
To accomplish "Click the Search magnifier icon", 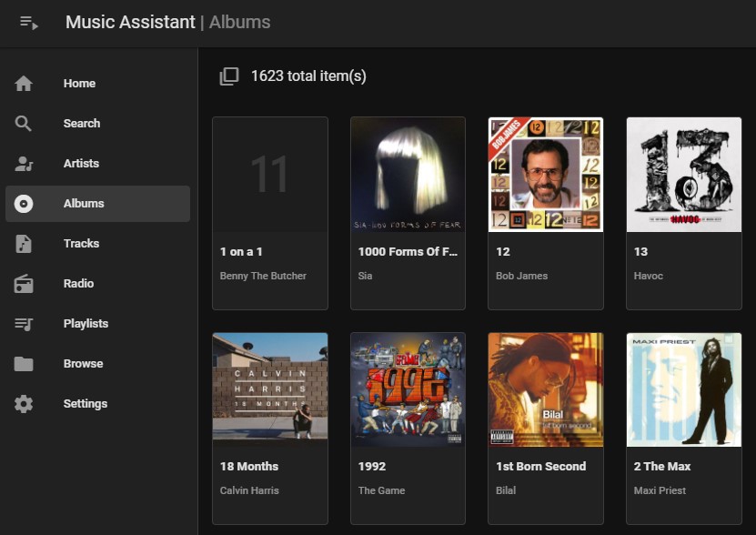I will (x=23, y=124).
